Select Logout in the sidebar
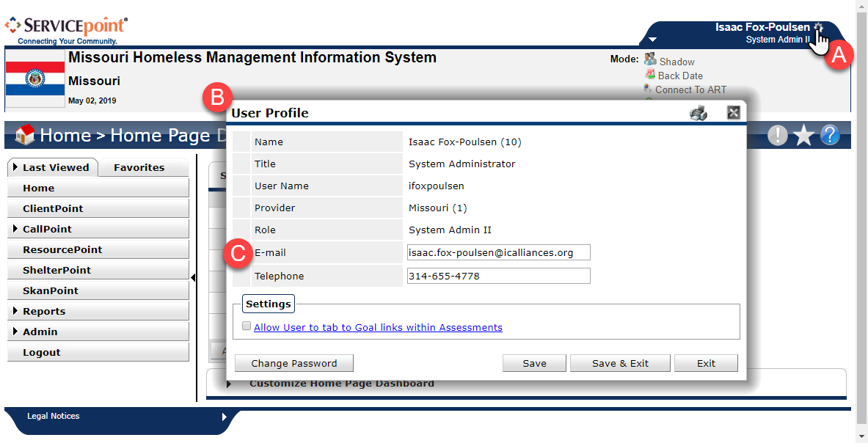 [98, 352]
